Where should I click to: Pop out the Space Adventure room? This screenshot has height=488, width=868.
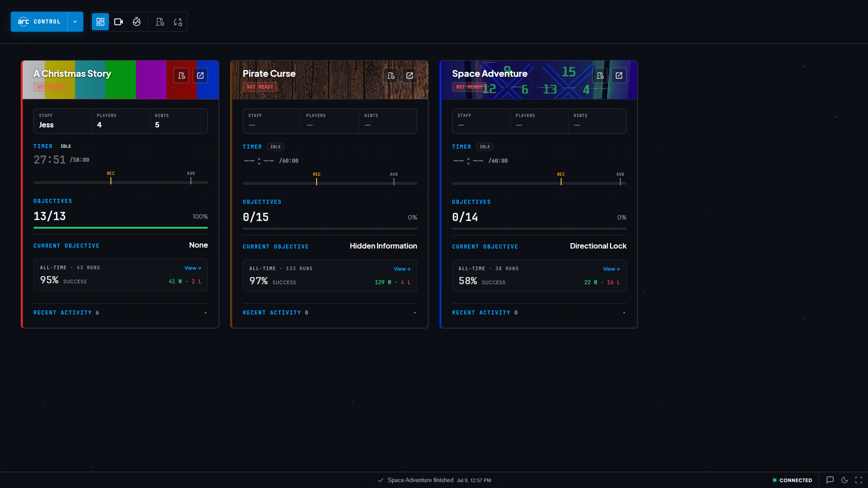[619, 75]
